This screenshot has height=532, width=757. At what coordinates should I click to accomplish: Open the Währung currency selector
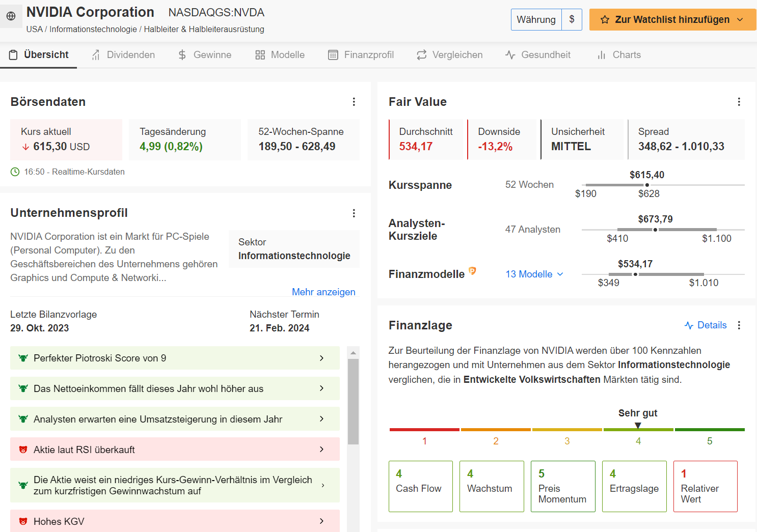(547, 20)
